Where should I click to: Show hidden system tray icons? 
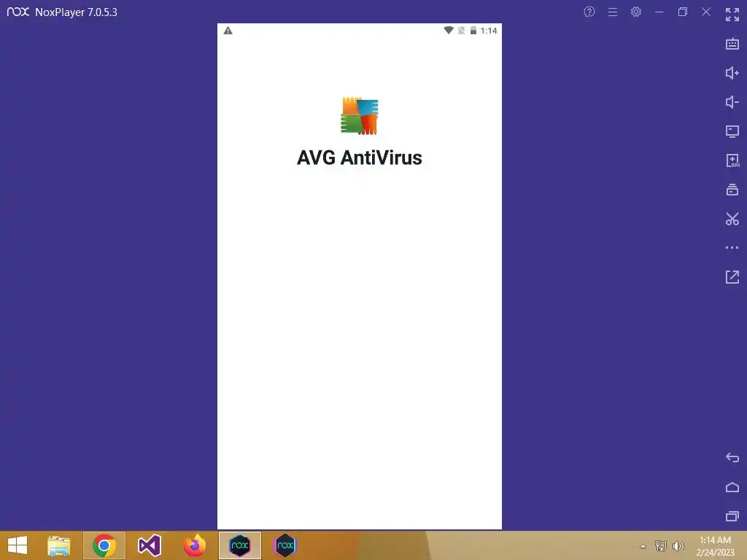pyautogui.click(x=643, y=546)
